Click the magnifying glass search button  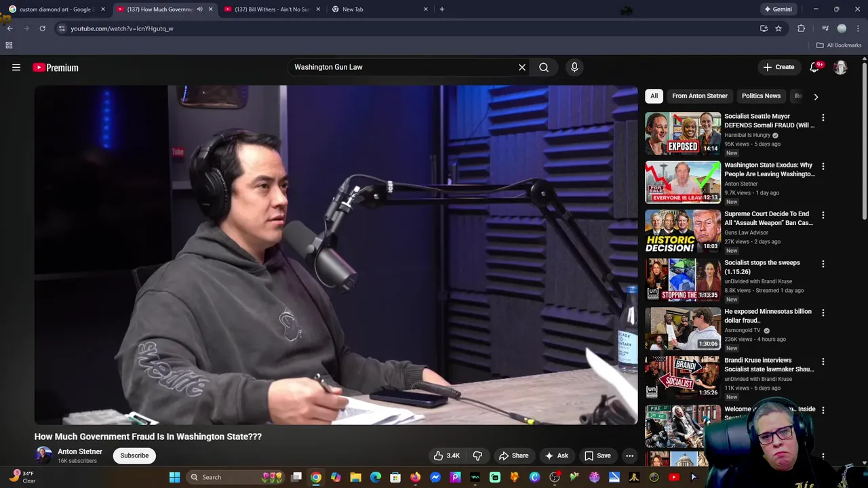pos(544,67)
